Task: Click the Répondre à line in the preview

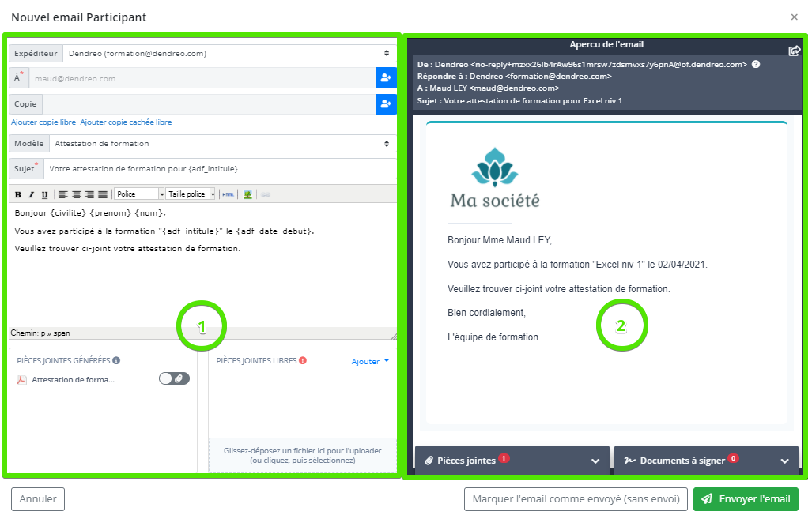Action: coord(514,76)
